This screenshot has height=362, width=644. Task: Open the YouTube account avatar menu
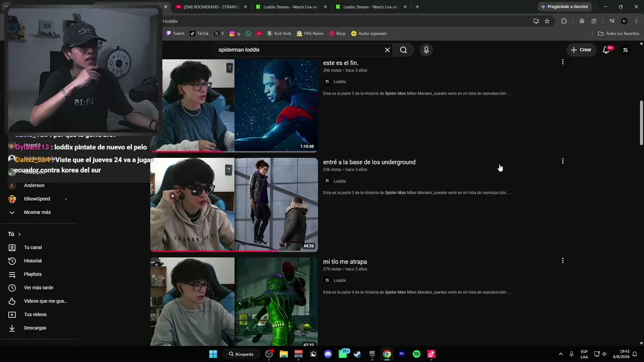[625, 50]
